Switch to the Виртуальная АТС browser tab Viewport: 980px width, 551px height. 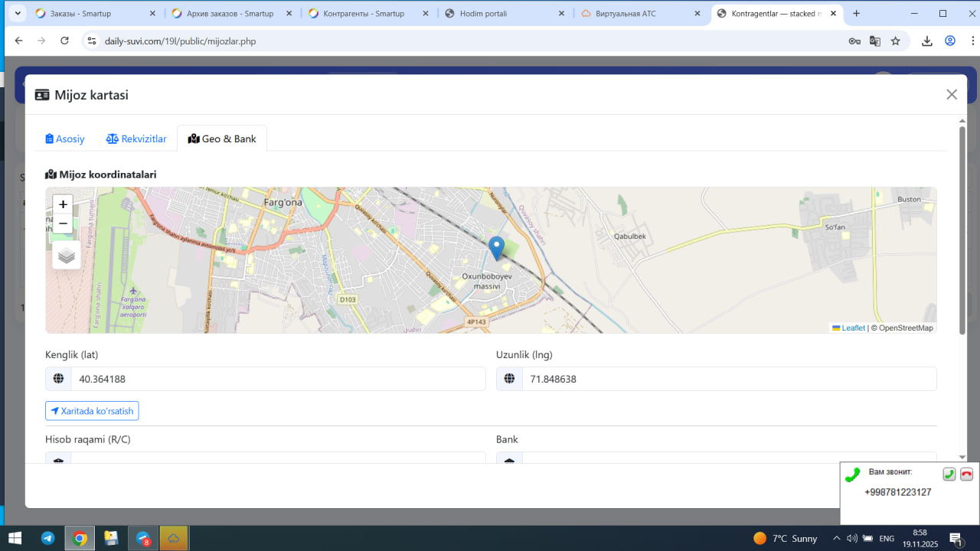point(642,14)
